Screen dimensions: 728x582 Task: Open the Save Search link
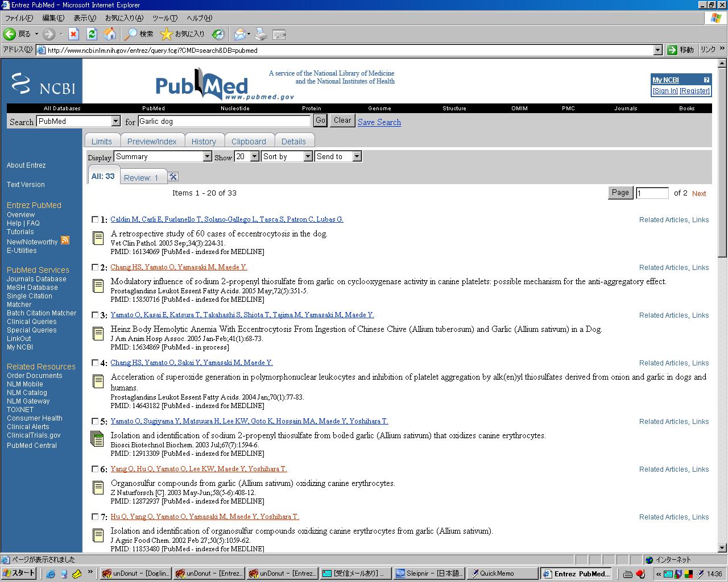(x=379, y=122)
